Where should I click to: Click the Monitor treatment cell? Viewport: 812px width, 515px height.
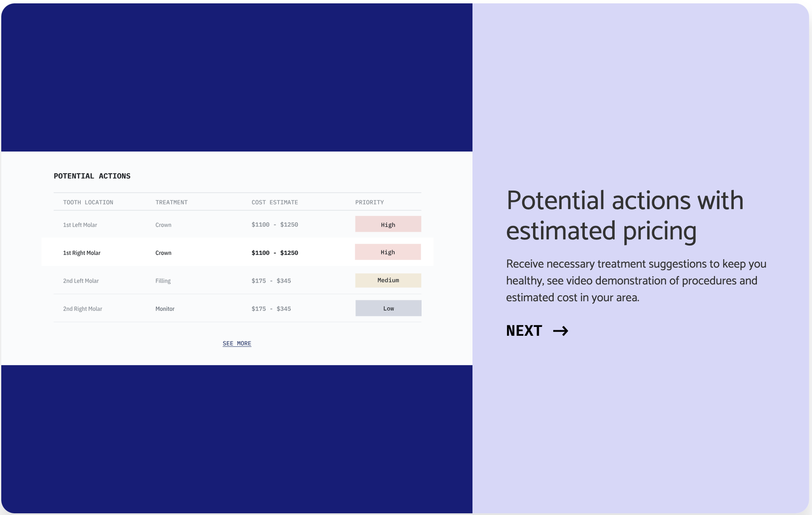165,309
